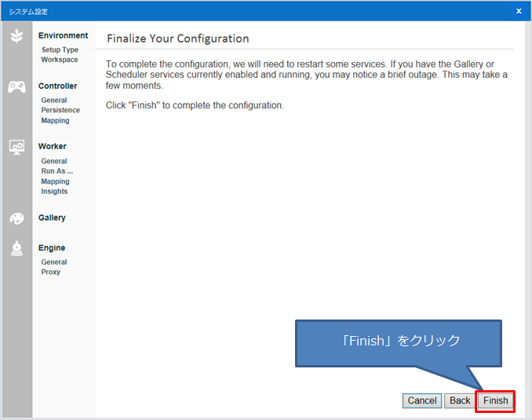The width and height of the screenshot is (532, 420).
Task: Open the Engine Proxy page
Action: 50,272
